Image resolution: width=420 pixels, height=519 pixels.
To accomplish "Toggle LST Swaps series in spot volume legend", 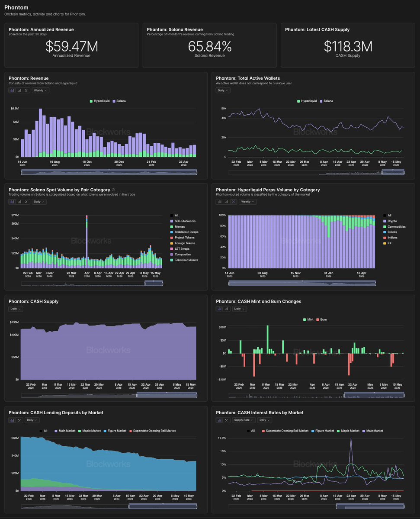I will click(180, 249).
